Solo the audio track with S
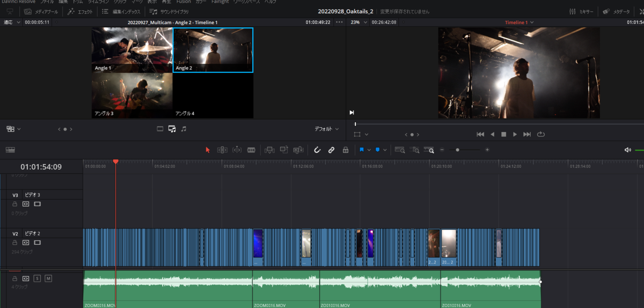Viewport: 644px width, 308px height. click(x=37, y=278)
